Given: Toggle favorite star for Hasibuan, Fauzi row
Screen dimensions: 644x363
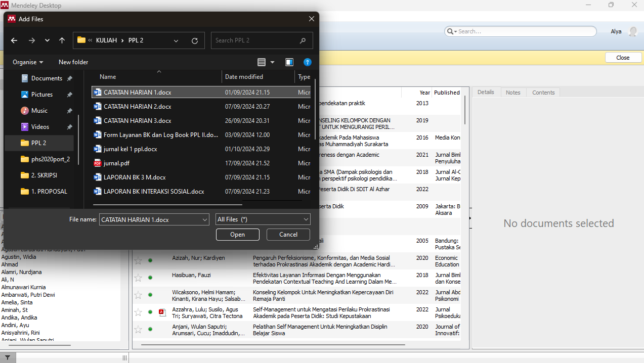Looking at the screenshot, I should tap(138, 278).
